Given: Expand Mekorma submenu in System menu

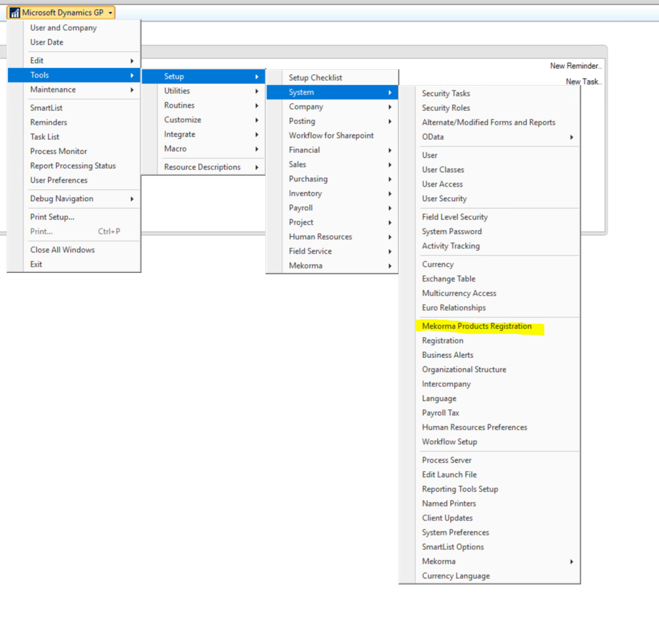Looking at the screenshot, I should click(x=490, y=562).
